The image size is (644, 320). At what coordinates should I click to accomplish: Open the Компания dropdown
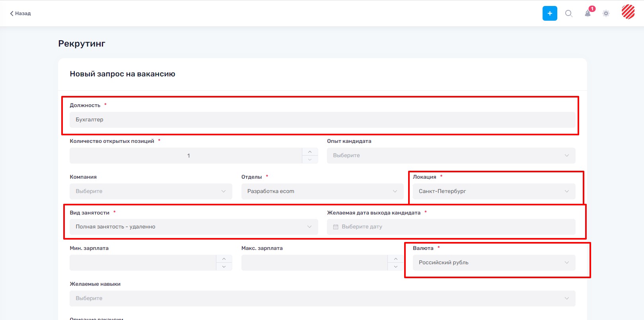(151, 191)
